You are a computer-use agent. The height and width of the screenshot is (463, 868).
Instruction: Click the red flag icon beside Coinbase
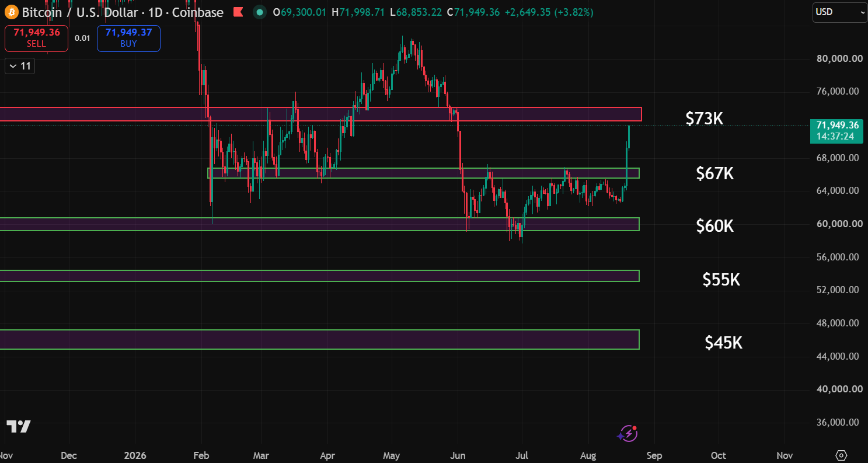pyautogui.click(x=238, y=12)
